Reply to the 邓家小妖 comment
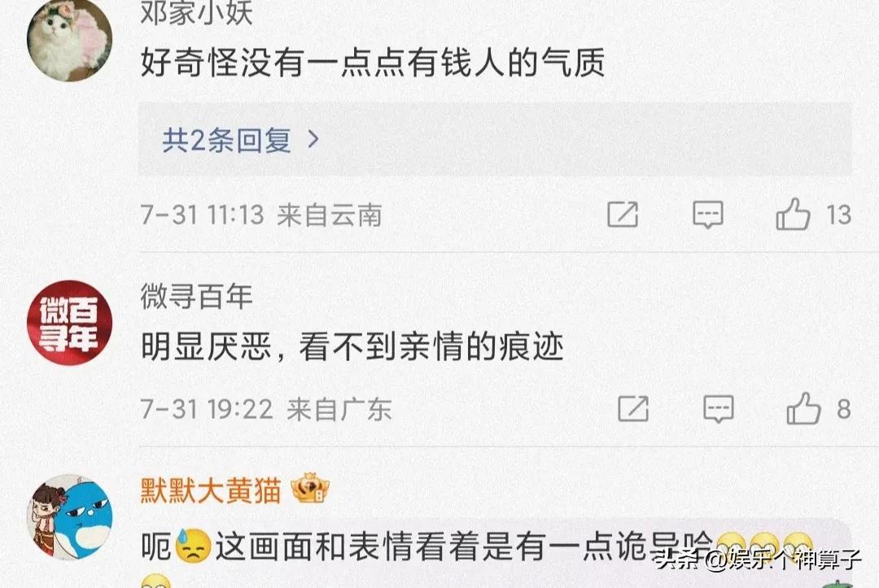The image size is (879, 588). (708, 215)
